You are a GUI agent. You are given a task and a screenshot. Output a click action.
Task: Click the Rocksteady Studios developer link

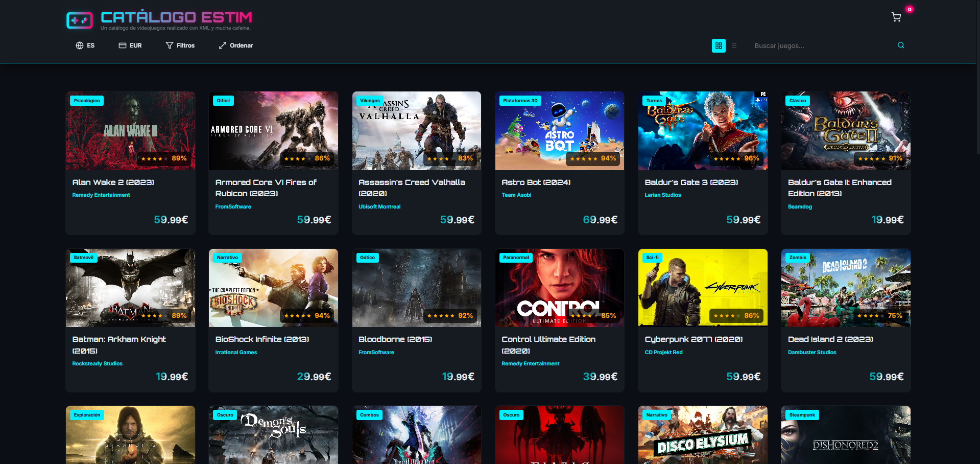pos(98,364)
